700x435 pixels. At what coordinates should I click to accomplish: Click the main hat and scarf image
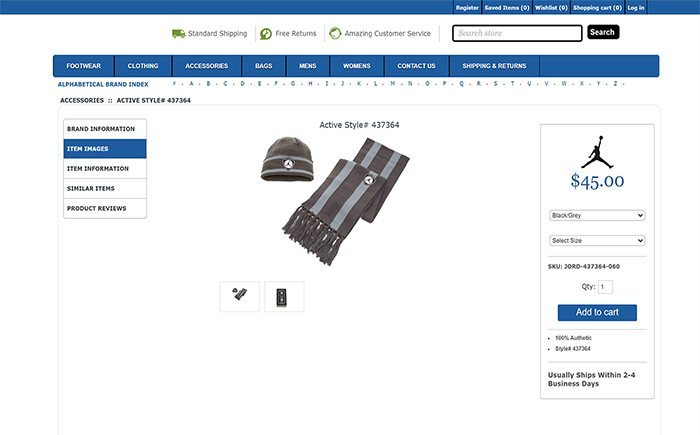point(335,201)
